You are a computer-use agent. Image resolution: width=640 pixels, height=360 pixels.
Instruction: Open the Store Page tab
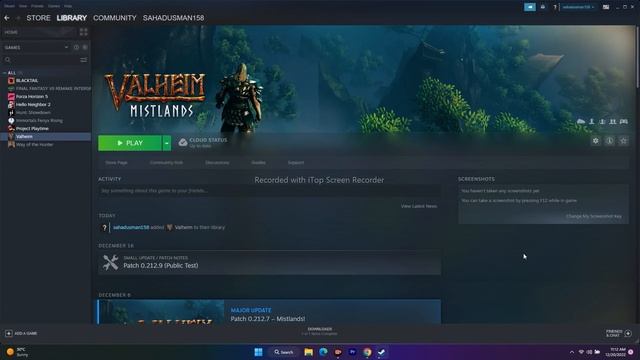[116, 162]
